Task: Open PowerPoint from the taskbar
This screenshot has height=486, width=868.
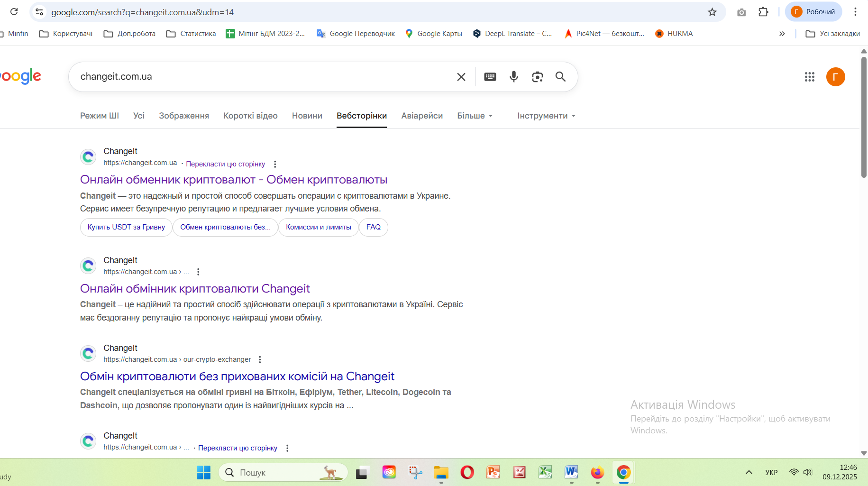Action: pyautogui.click(x=493, y=473)
